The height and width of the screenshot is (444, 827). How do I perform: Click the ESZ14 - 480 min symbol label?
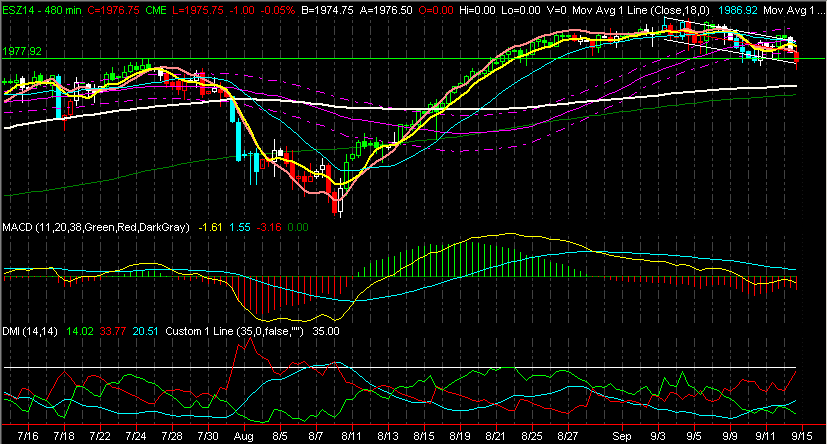click(x=42, y=10)
